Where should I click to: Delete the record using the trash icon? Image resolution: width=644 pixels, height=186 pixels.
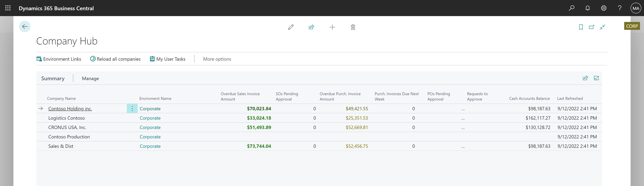[x=353, y=27]
